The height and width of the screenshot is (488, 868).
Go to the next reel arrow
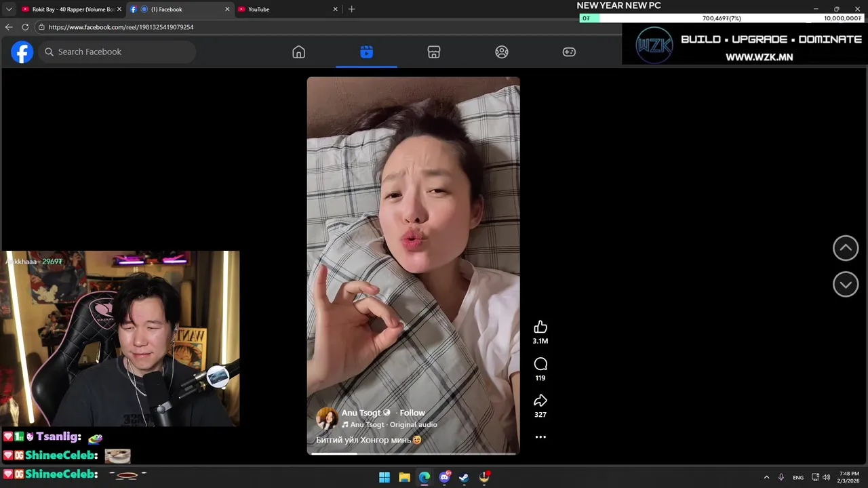(x=846, y=285)
